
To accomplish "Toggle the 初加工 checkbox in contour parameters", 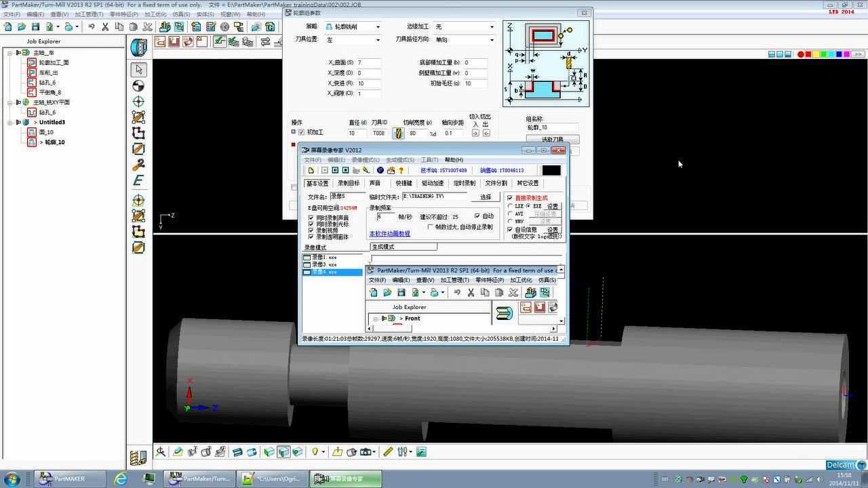I will pos(300,131).
